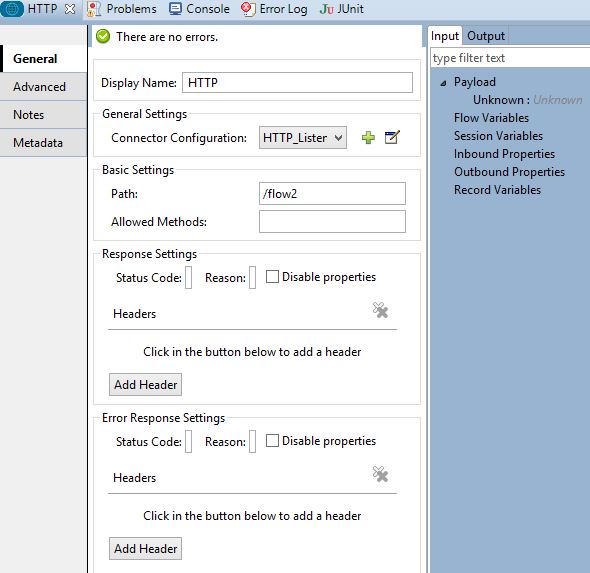Close the HTTP tab via its X icon
590x573 pixels.
[x=70, y=9]
